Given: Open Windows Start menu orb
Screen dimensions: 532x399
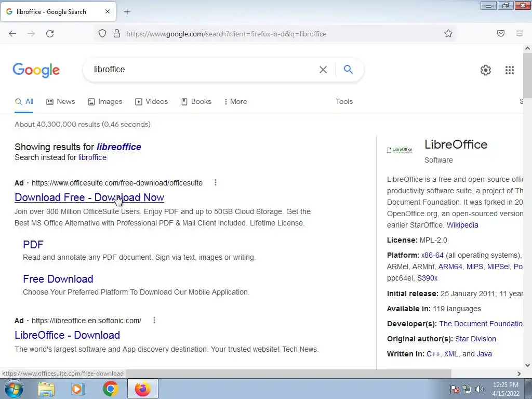Looking at the screenshot, I should (x=14, y=389).
